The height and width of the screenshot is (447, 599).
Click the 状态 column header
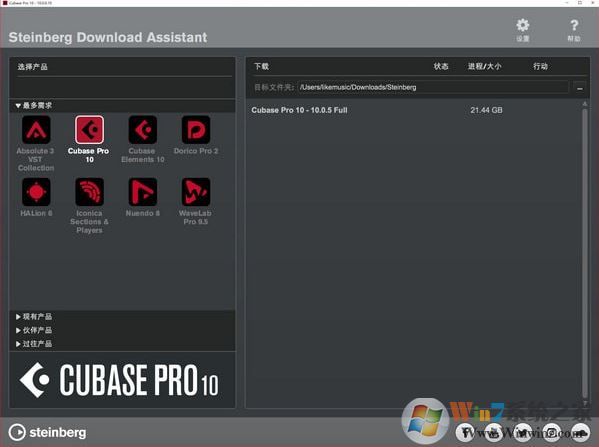pos(441,66)
